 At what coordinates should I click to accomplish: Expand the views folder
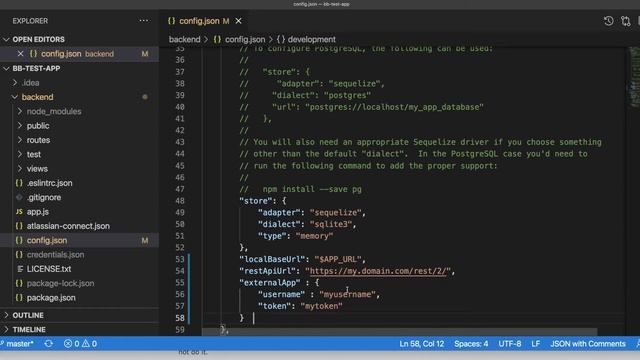[37, 169]
